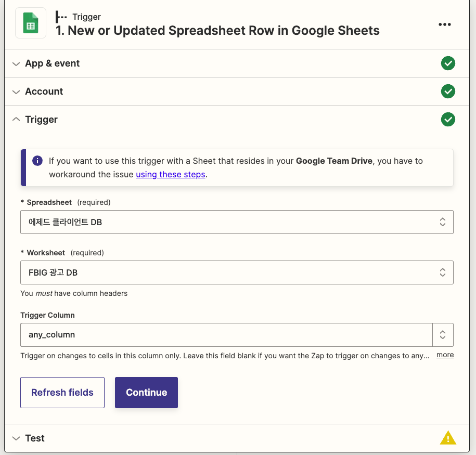Open the Spreadsheet dropdown
Image resolution: width=476 pixels, height=455 pixels.
237,222
